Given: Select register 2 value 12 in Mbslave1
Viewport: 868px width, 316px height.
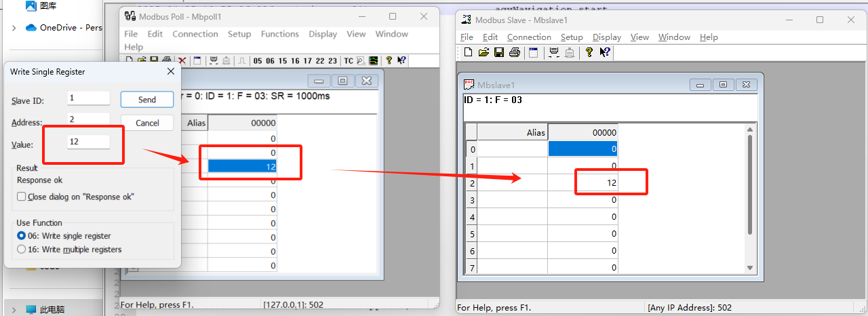Looking at the screenshot, I should (x=583, y=182).
